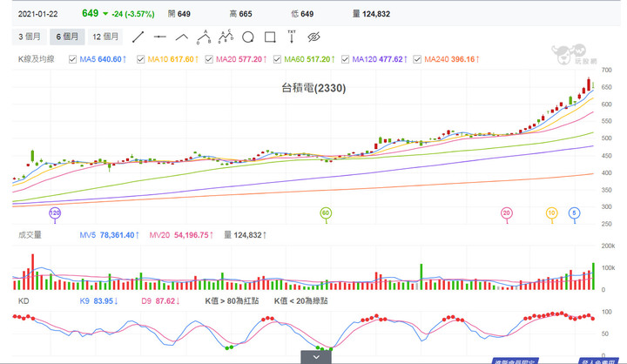Click the MA240 396.16 value label

pos(451,59)
